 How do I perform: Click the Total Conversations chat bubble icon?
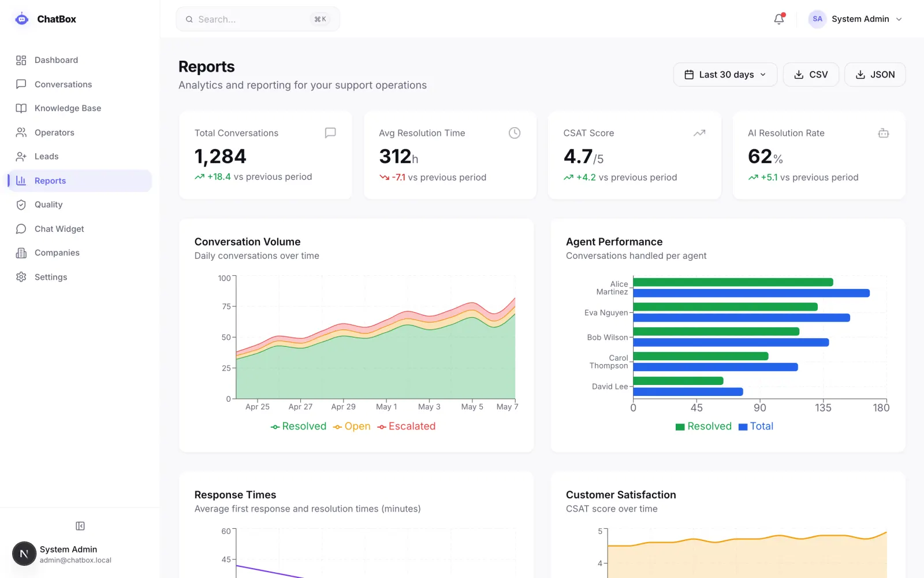(330, 133)
